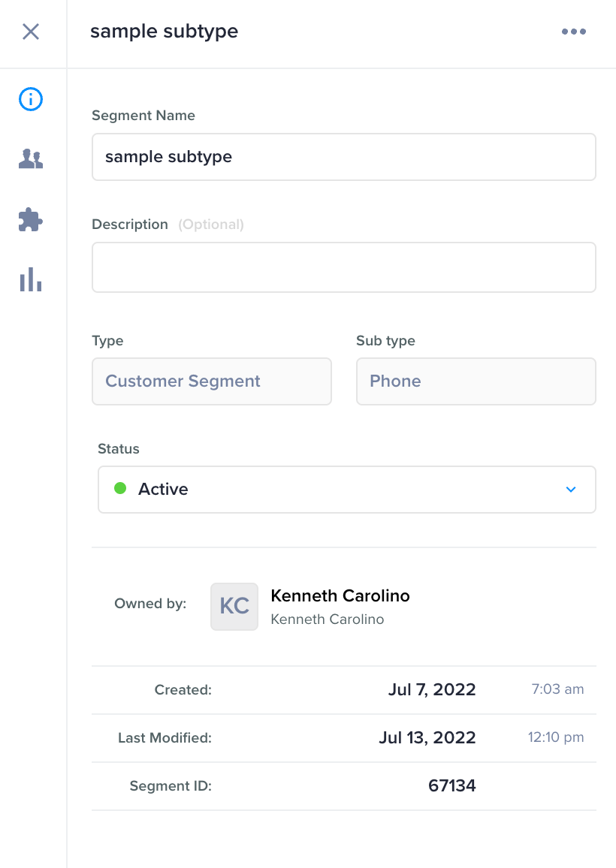Expand the Active status dropdown

point(346,490)
